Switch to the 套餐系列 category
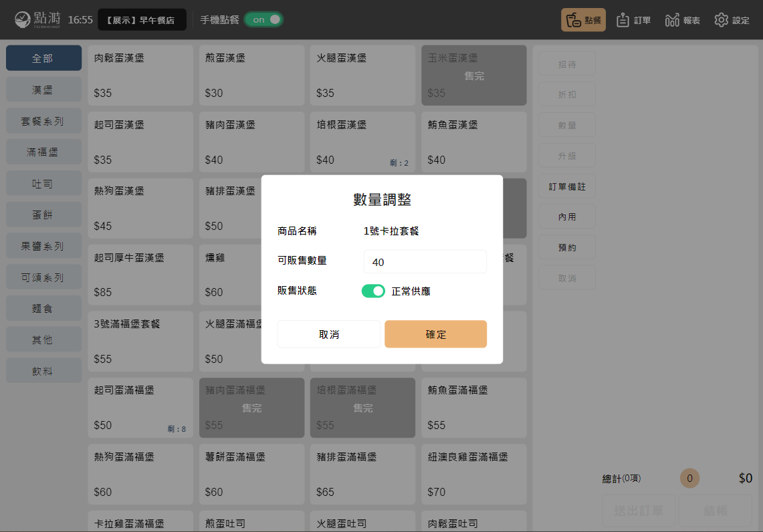Image resolution: width=763 pixels, height=532 pixels. click(x=43, y=121)
